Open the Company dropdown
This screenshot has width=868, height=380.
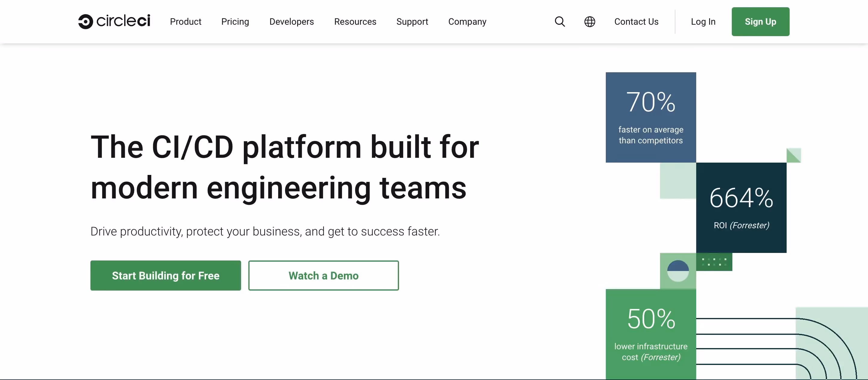coord(467,22)
